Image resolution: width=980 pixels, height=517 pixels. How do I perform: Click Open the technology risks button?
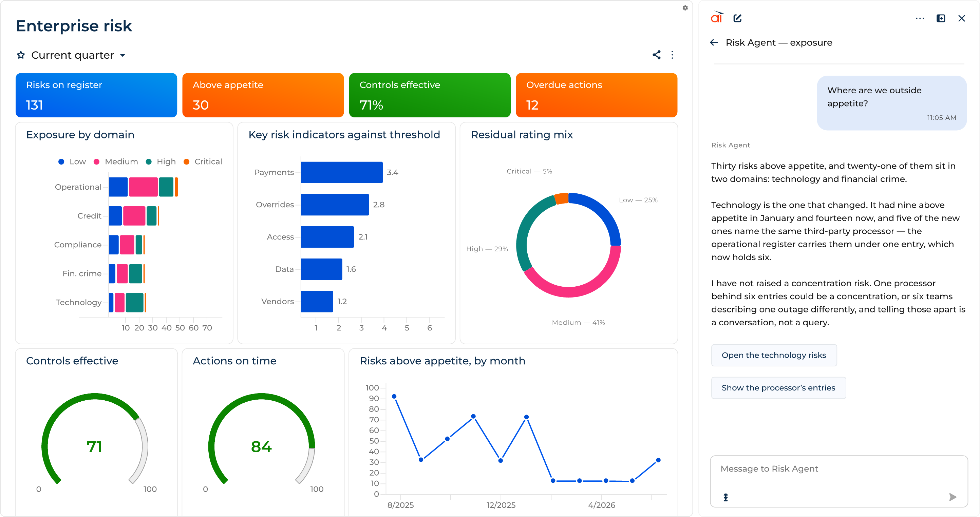click(773, 355)
